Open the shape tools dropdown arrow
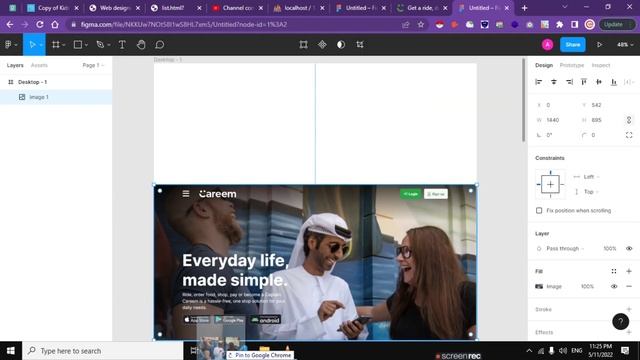 [x=86, y=45]
